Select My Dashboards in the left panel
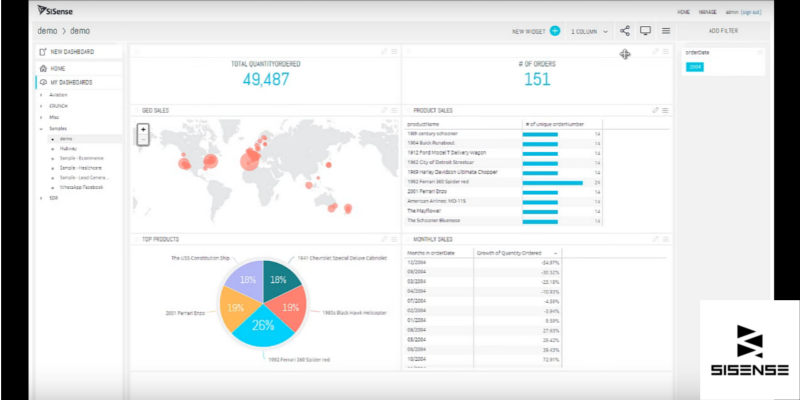 point(70,82)
